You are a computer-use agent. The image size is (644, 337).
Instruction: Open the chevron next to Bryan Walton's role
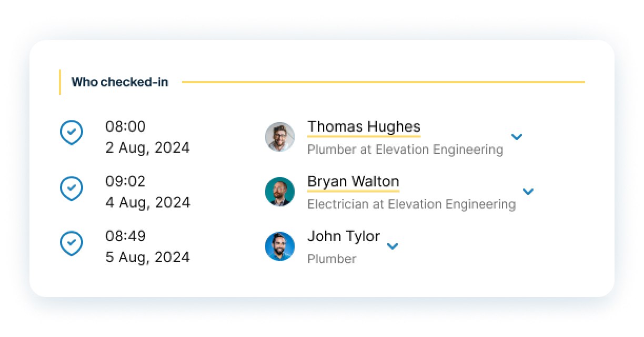pos(528,191)
